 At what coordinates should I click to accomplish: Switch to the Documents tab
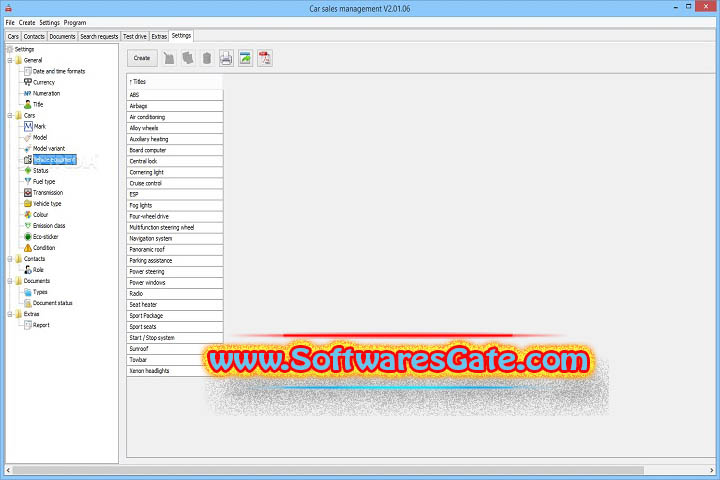pos(62,36)
